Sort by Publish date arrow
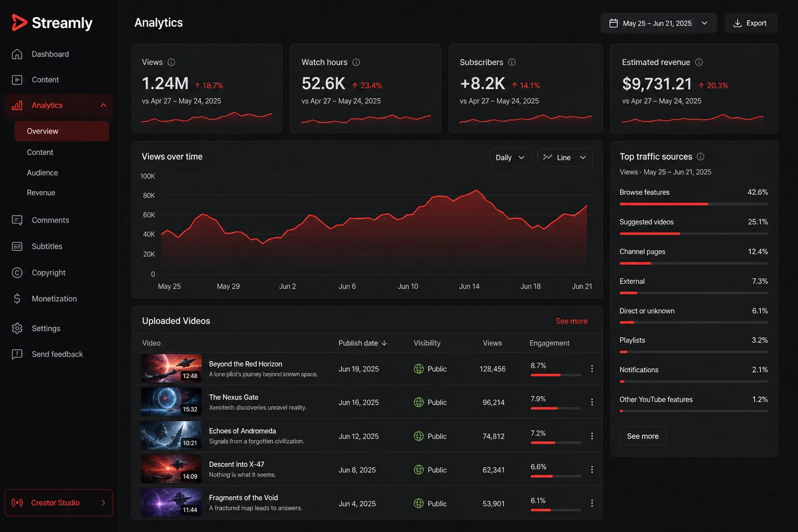 click(x=384, y=343)
